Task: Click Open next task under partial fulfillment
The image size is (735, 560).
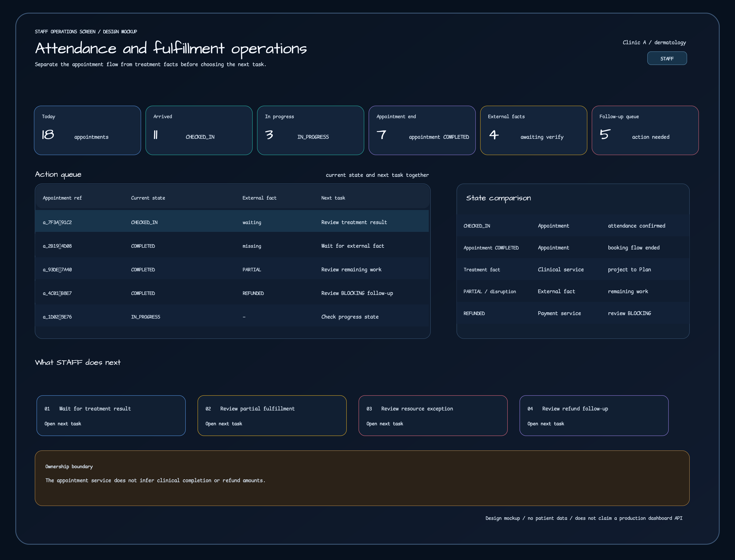Action: 224,424
